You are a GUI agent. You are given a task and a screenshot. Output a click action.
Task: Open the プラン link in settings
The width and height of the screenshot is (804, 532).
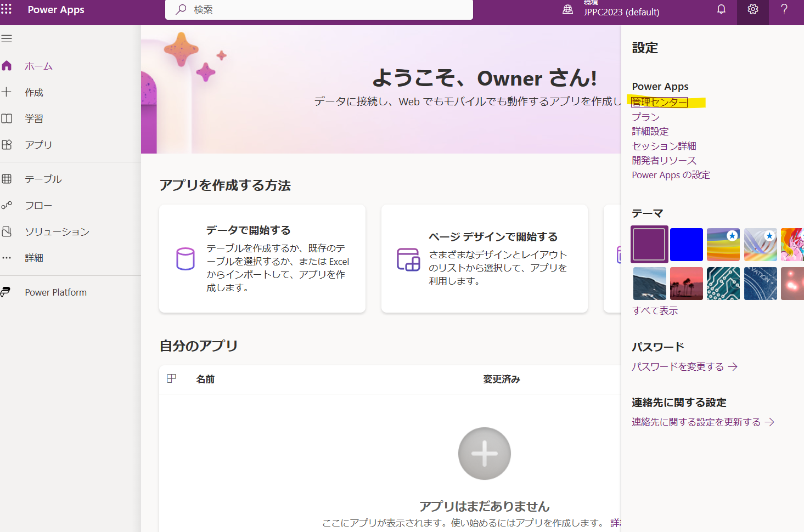[645, 117]
